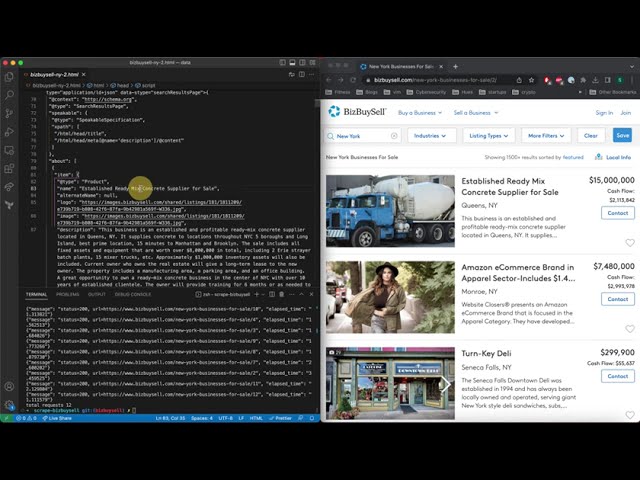Image resolution: width=640 pixels, height=480 pixels.
Task: Switch to the TERMINAL panel tab
Action: tap(37, 294)
